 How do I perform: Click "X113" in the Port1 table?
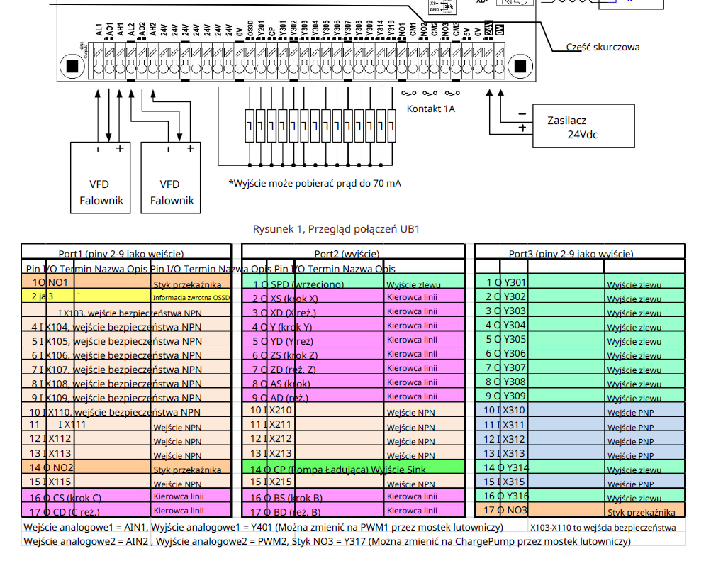[x=60, y=452]
